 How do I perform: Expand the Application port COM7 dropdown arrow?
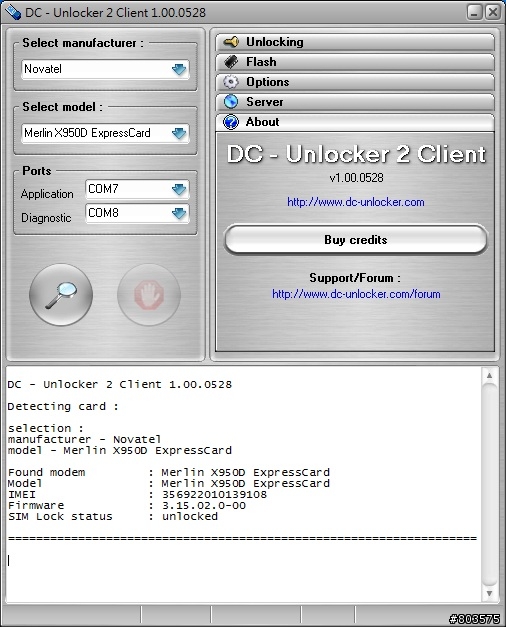click(x=179, y=189)
